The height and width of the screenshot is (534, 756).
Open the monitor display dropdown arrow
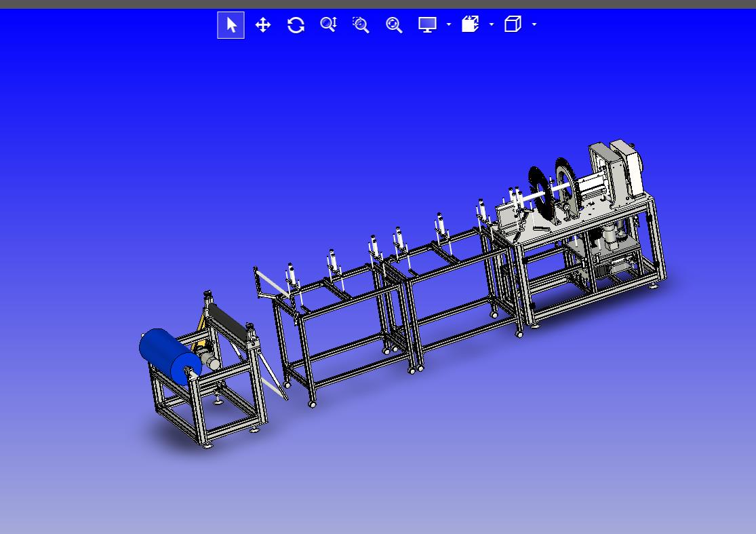pyautogui.click(x=449, y=24)
